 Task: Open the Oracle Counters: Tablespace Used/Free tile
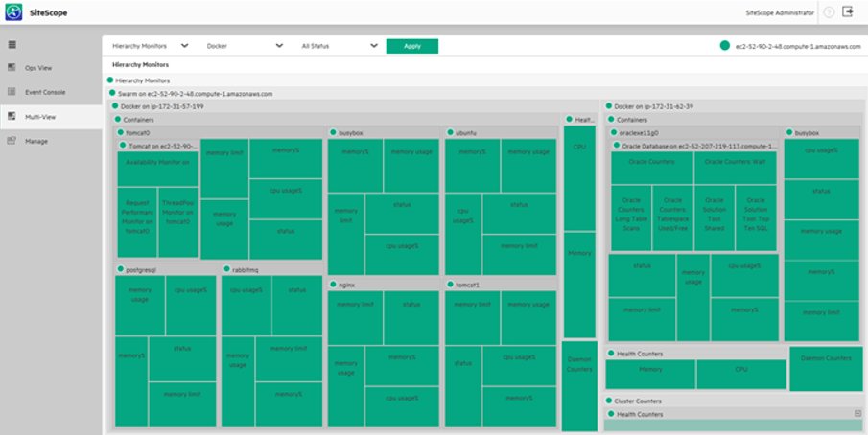tap(672, 218)
